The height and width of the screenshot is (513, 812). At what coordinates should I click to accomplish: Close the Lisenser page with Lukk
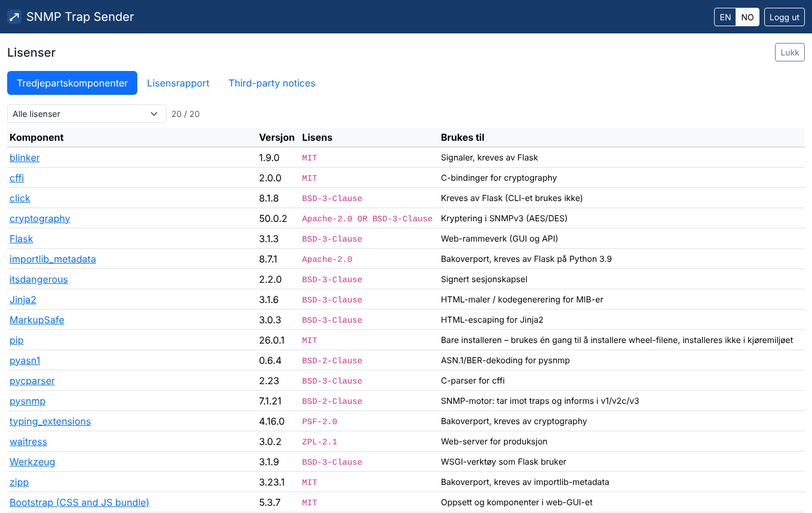click(x=790, y=52)
